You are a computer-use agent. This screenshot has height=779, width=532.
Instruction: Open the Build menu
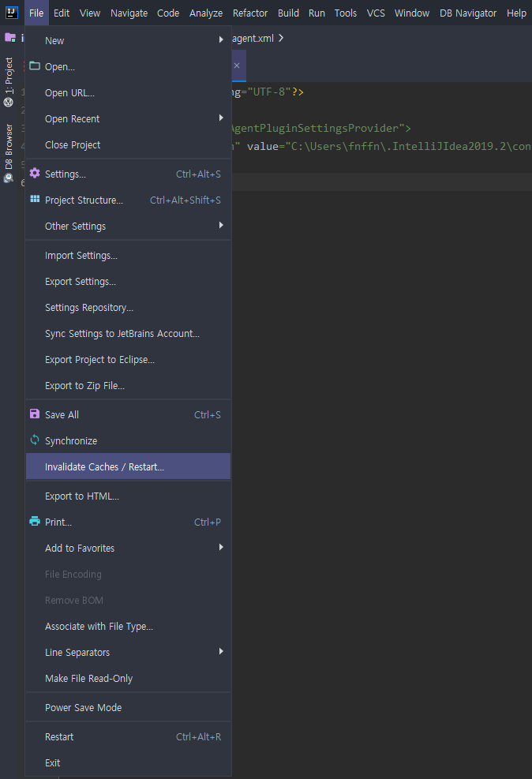click(289, 13)
